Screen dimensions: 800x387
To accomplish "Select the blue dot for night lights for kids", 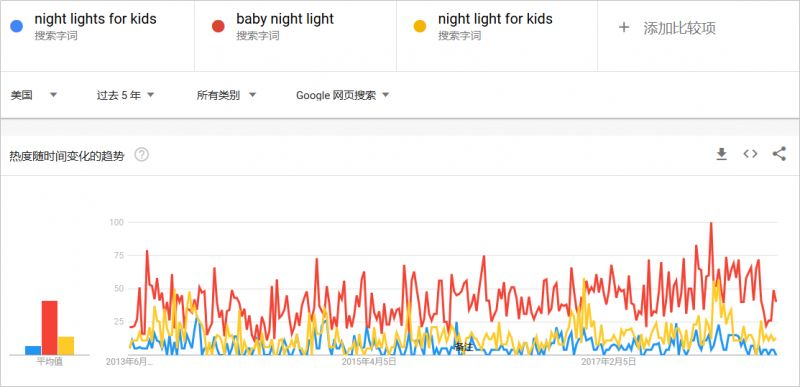I will click(16, 27).
